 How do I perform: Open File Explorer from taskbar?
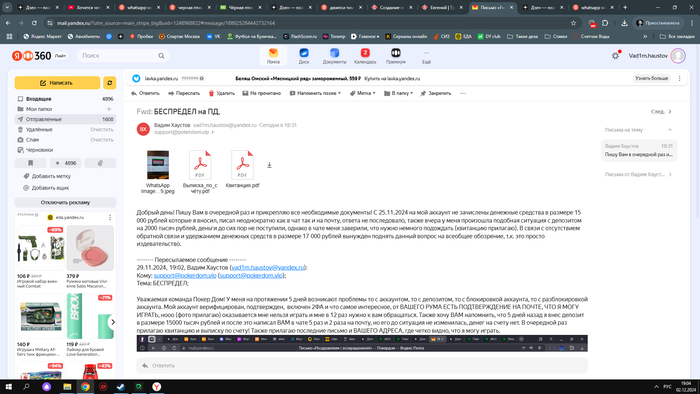click(x=67, y=386)
